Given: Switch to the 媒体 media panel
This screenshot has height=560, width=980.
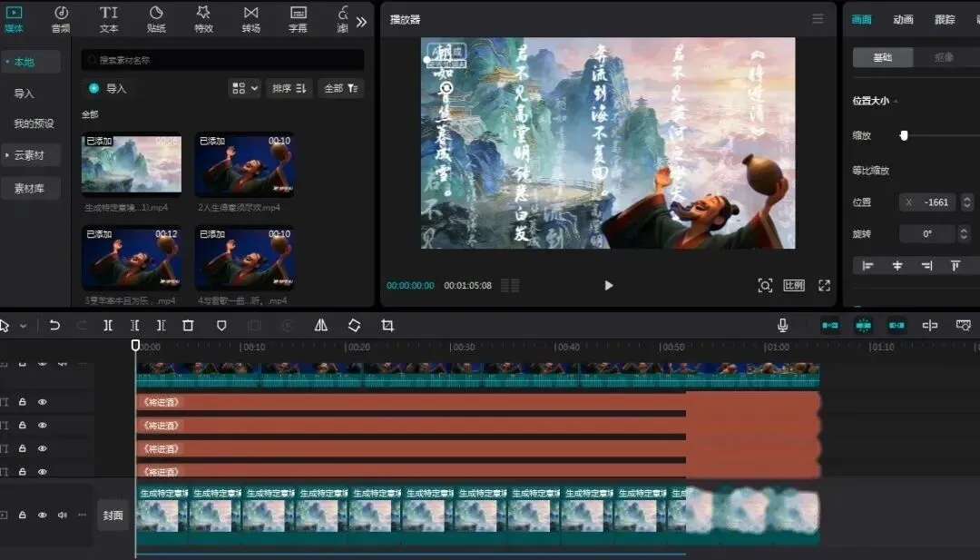Looking at the screenshot, I should point(14,19).
